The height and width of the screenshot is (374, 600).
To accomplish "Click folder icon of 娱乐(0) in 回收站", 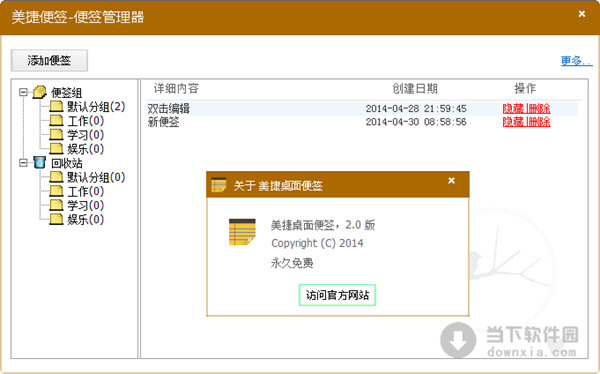I will [56, 219].
